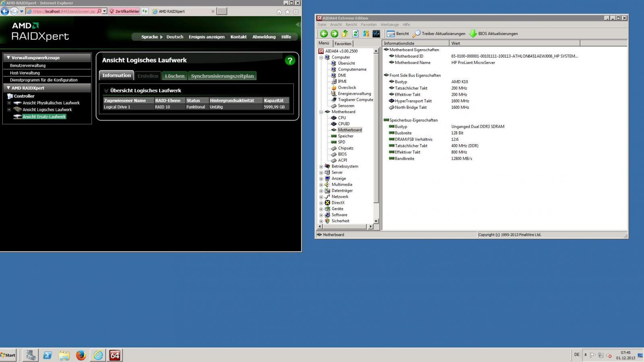The image size is (644, 362).
Task: Switch to the Synchronisierungszeitplan tab
Action: point(222,76)
